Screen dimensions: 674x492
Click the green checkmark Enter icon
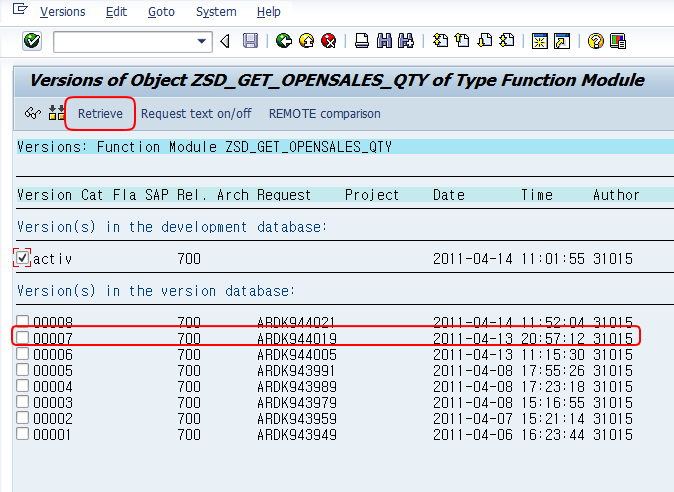click(32, 41)
